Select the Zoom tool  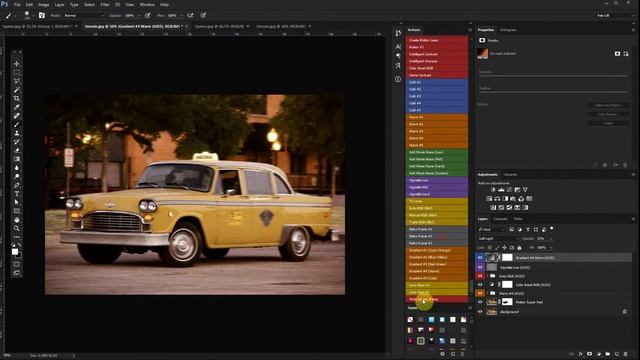17,228
